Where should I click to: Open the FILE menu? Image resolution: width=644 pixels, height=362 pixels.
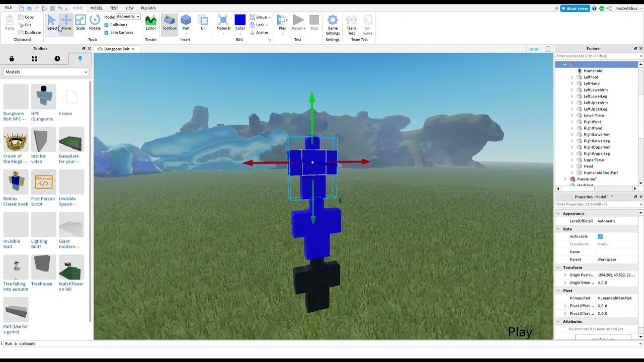pyautogui.click(x=9, y=8)
